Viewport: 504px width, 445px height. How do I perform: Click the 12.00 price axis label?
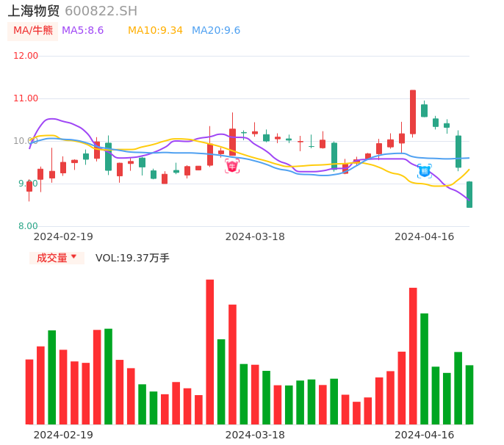click(x=26, y=56)
